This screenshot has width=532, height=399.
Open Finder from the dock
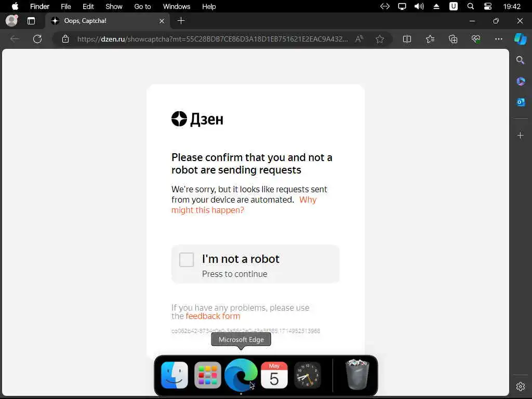coord(175,375)
